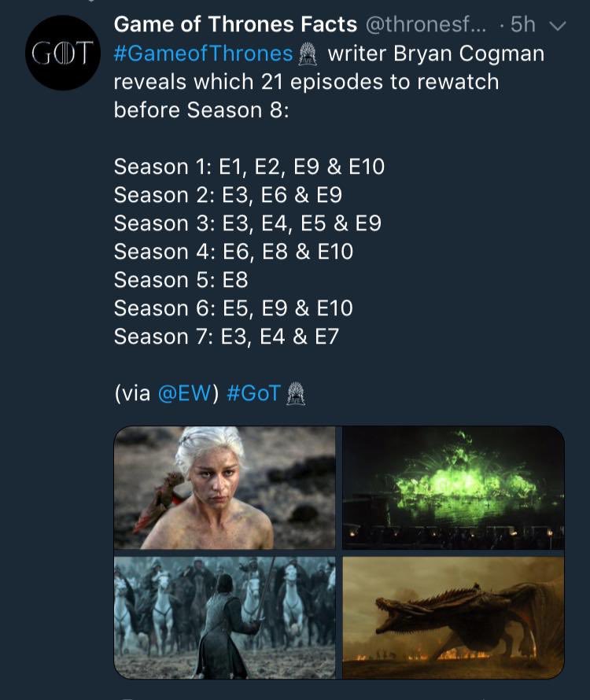Click the 'writer Bryan Cogman' tweet text

point(436,53)
